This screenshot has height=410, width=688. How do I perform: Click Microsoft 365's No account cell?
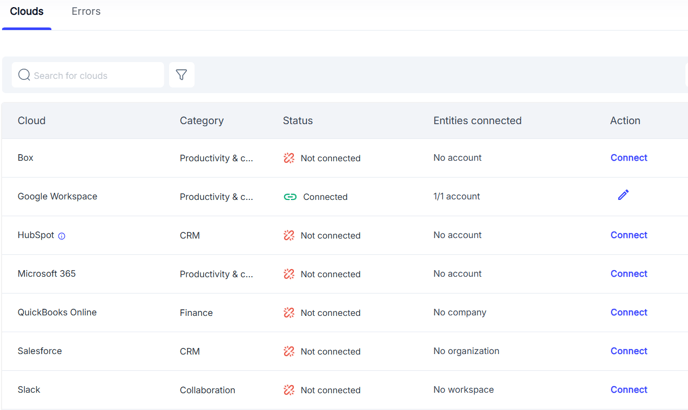coord(458,273)
